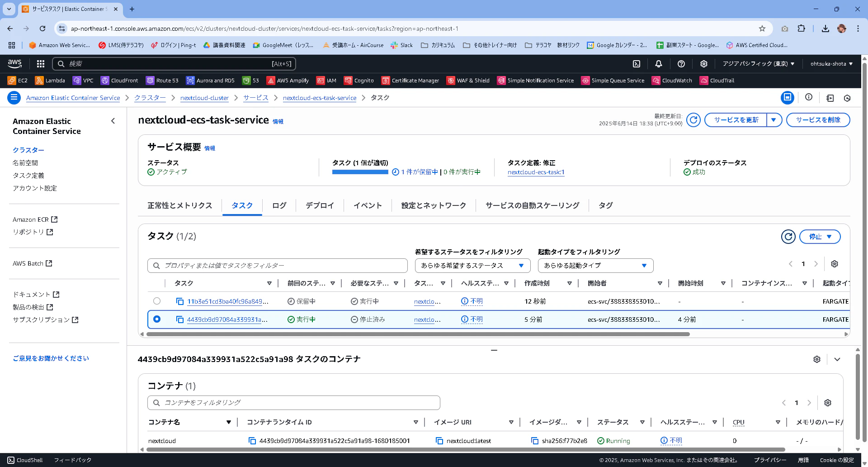868x467 pixels.
Task: Copy the container runtime ID
Action: pyautogui.click(x=252, y=441)
